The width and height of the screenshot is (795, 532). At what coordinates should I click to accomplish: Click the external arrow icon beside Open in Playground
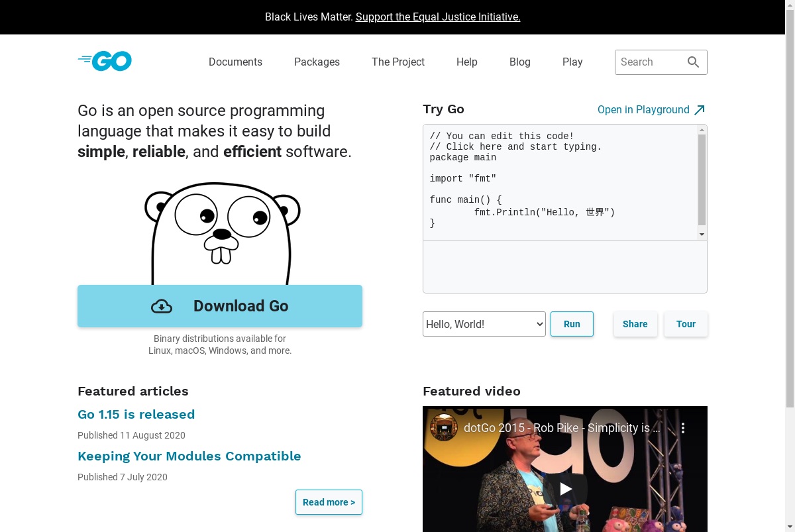point(700,110)
